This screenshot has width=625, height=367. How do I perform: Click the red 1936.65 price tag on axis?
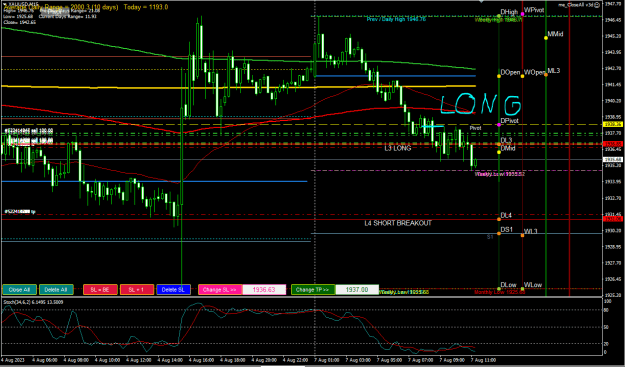613,143
